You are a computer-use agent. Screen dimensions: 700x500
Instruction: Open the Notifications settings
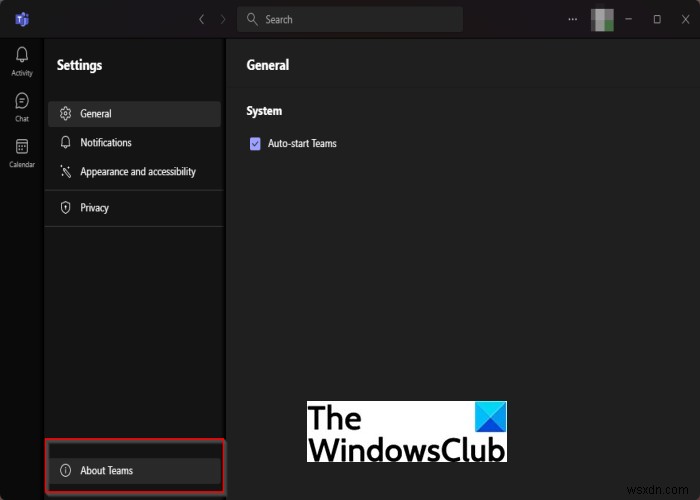(134, 142)
